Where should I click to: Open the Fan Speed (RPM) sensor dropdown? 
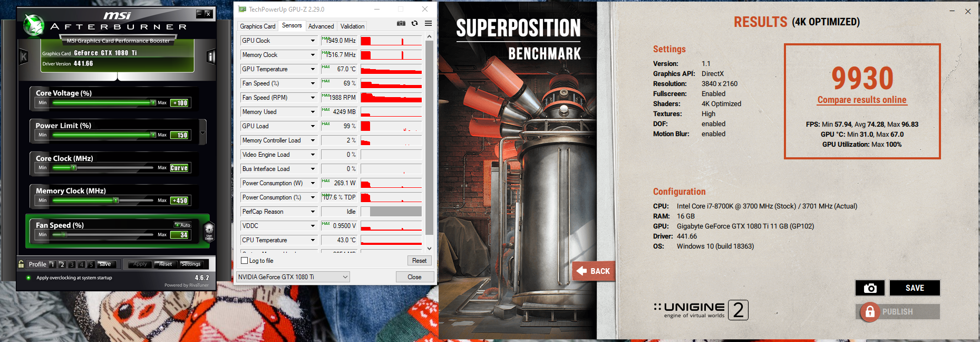(313, 98)
